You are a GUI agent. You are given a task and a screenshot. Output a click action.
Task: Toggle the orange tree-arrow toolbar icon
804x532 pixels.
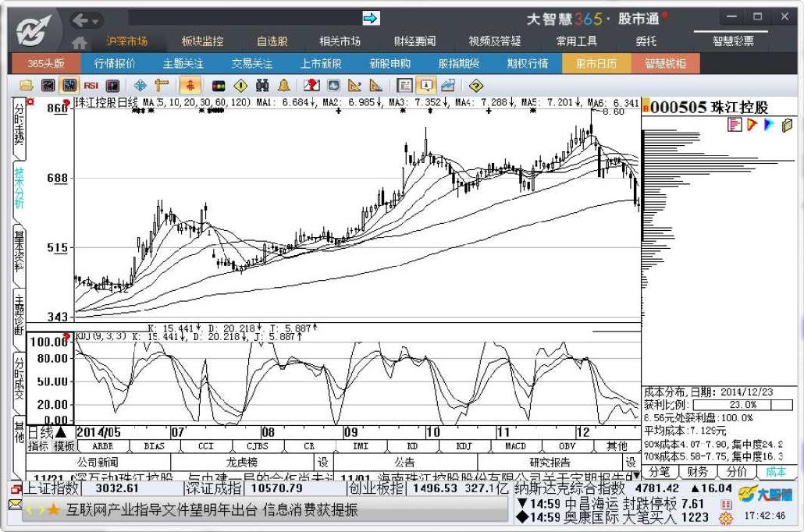(190, 86)
